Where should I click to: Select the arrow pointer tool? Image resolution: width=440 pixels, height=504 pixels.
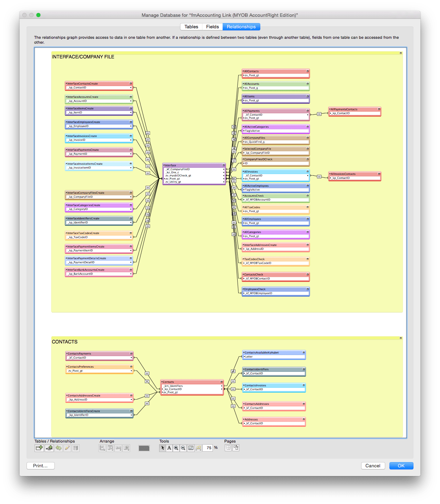[x=163, y=448]
